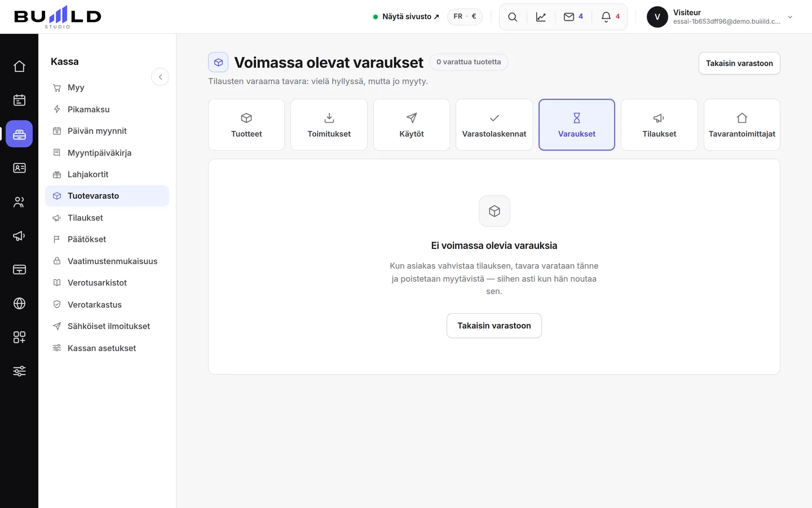Switch to the Tilaukset tab card

point(659,125)
